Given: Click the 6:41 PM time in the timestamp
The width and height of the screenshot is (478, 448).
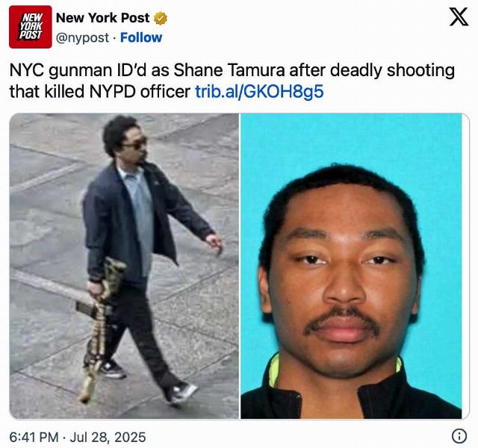Looking at the screenshot, I should tap(34, 437).
